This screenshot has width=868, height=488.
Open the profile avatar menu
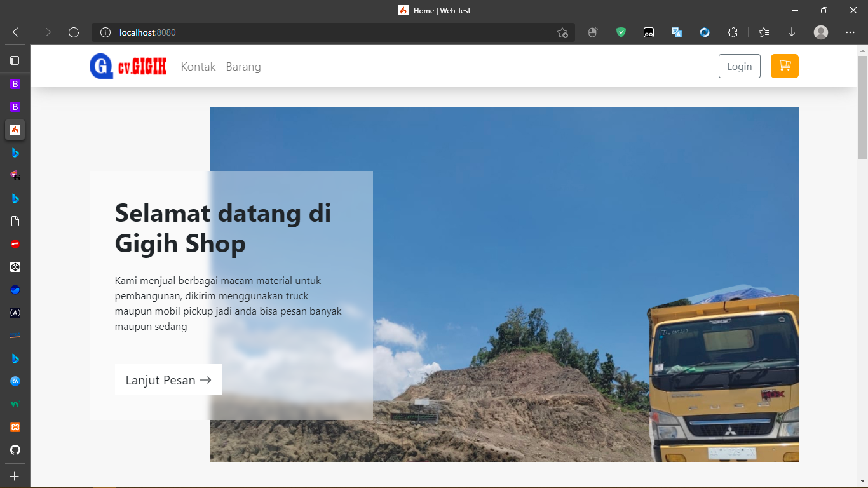(820, 32)
